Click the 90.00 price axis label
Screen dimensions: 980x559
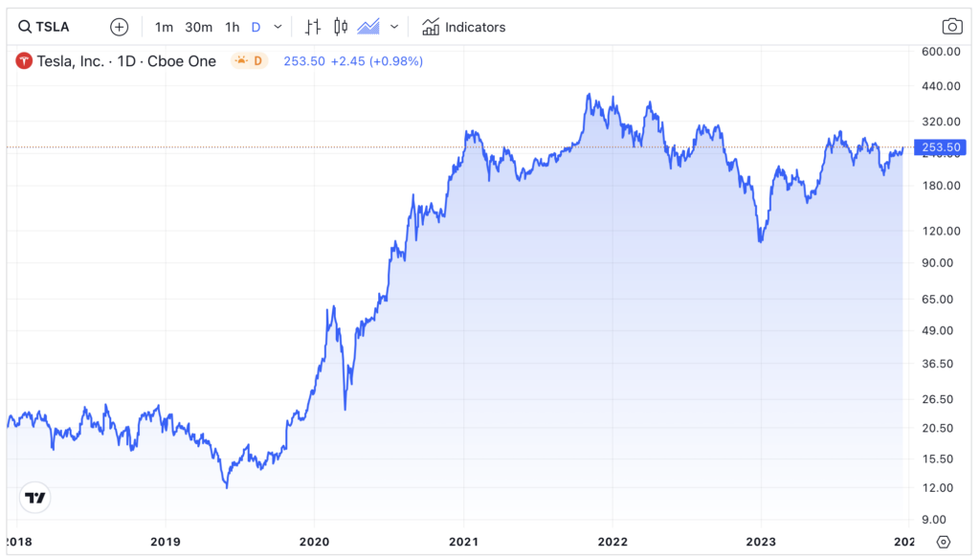point(938,263)
